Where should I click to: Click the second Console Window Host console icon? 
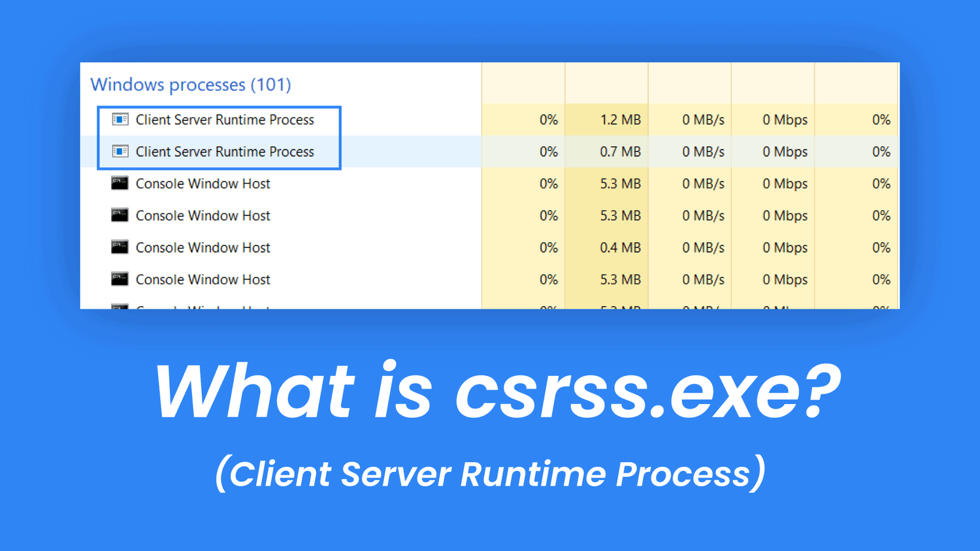click(120, 215)
